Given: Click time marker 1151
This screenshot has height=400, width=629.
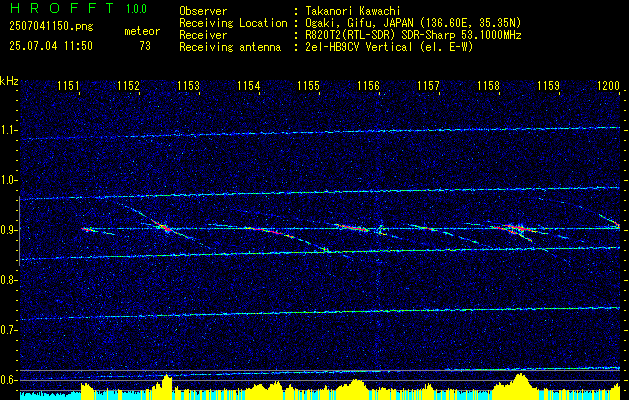Looking at the screenshot, I should (68, 86).
